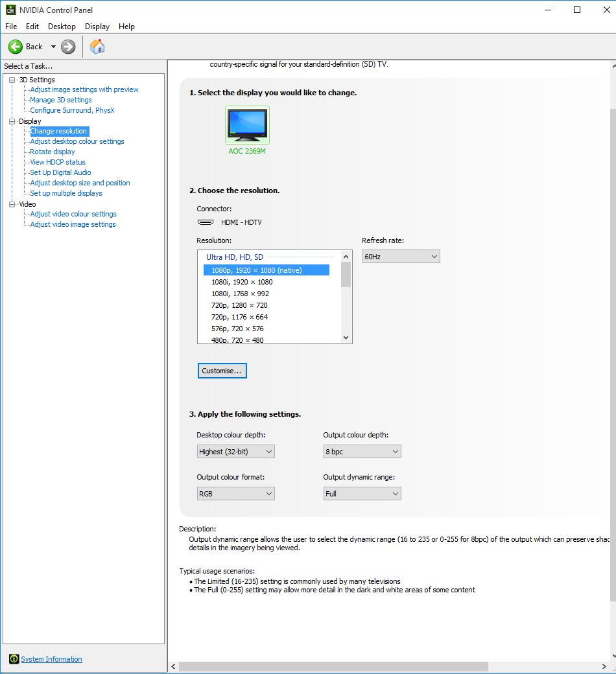Click the System Information icon
616x674 pixels.
pyautogui.click(x=14, y=659)
